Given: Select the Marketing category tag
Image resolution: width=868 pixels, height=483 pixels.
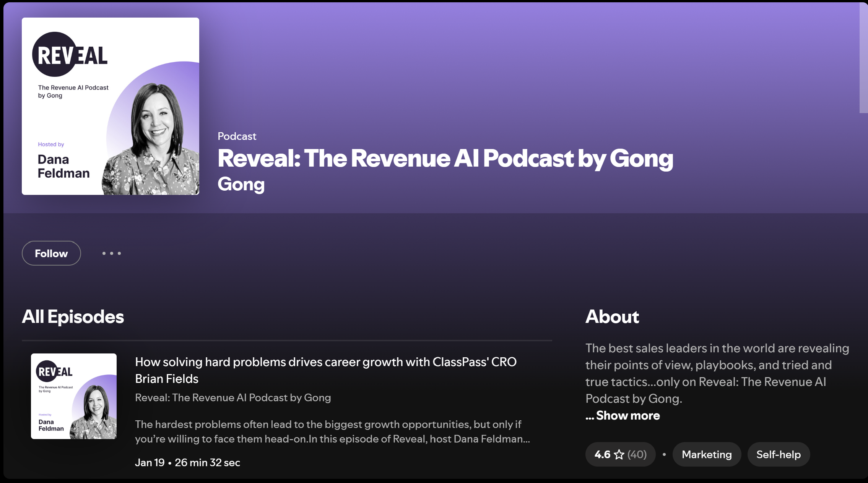Looking at the screenshot, I should pyautogui.click(x=707, y=454).
